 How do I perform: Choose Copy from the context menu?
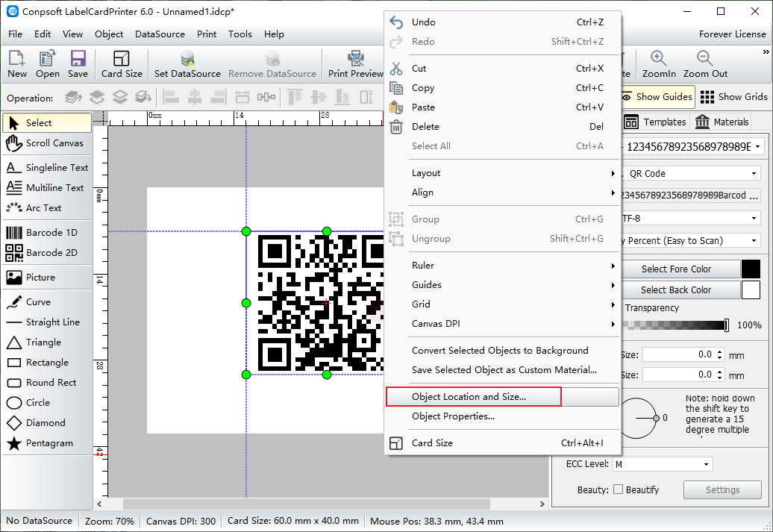pos(502,88)
